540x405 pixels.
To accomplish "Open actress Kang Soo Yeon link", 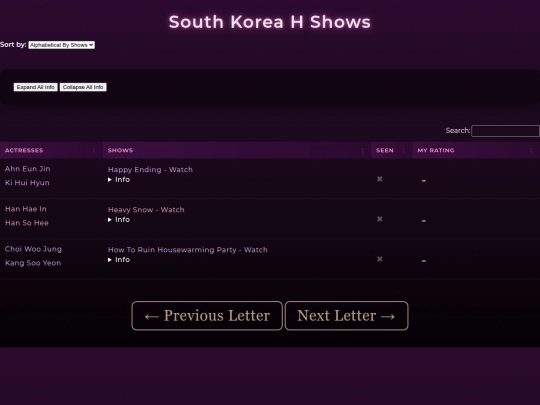I will tap(33, 263).
